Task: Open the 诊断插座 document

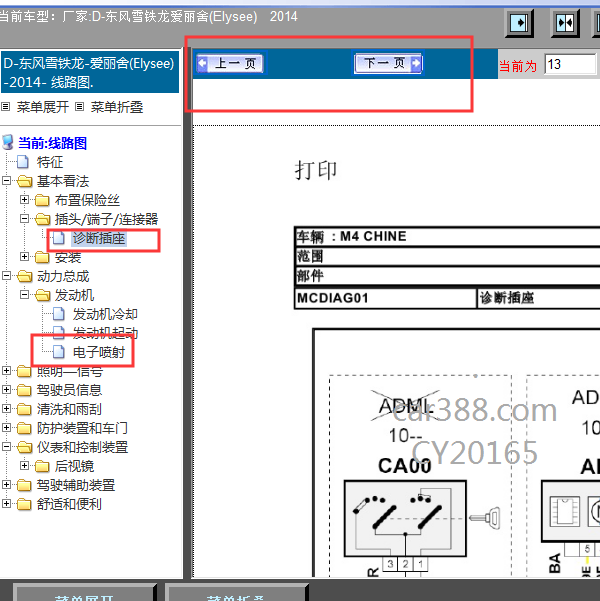Action: click(99, 238)
